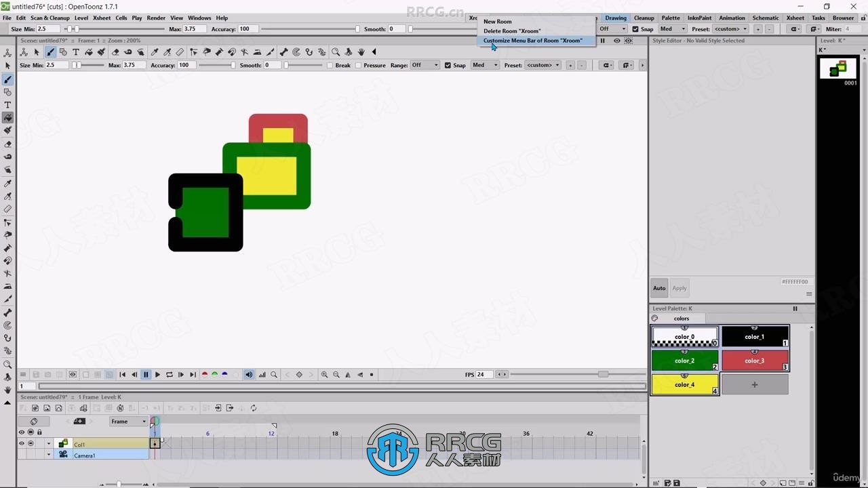Click the Auto button in Style Editor
This screenshot has height=488, width=868.
(x=659, y=288)
